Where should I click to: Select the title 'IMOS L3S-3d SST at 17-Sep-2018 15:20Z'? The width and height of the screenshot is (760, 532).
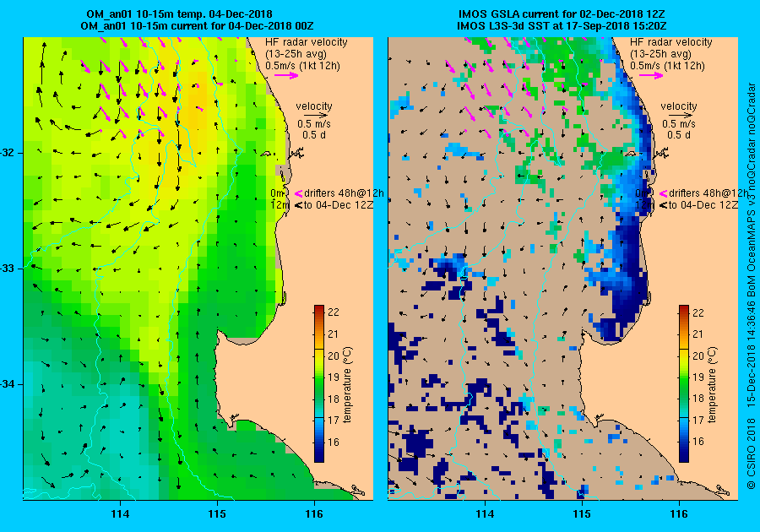pyautogui.click(x=562, y=25)
